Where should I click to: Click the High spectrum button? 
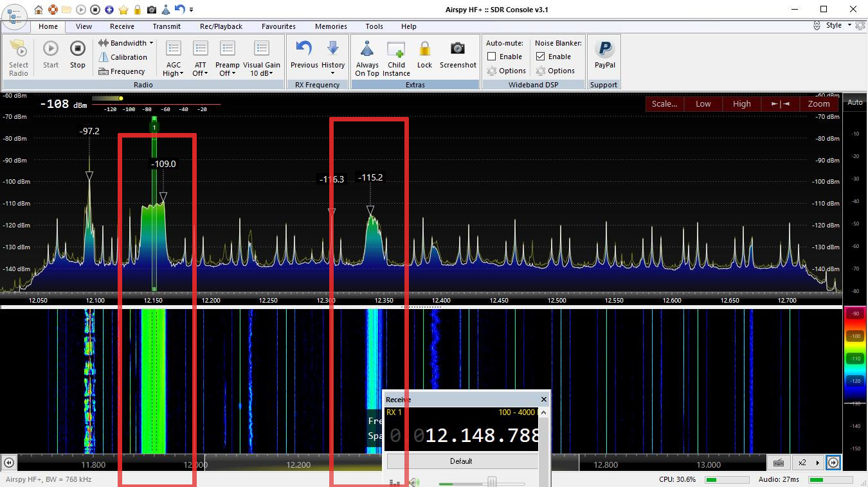[741, 103]
